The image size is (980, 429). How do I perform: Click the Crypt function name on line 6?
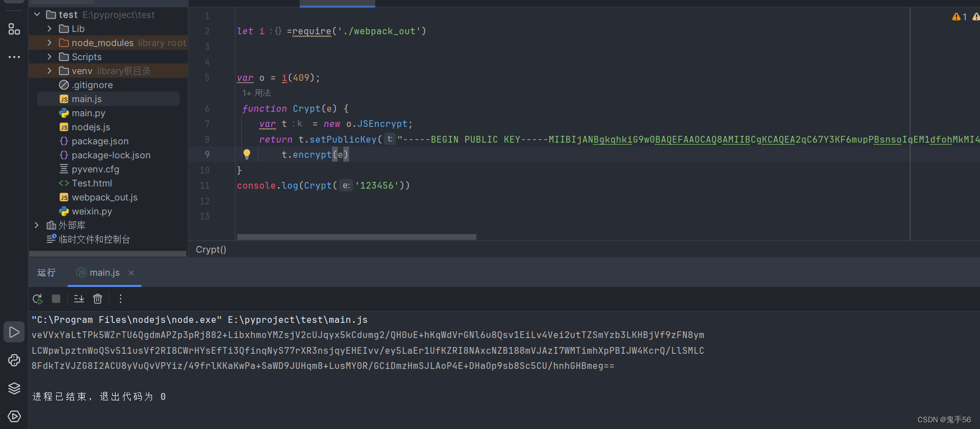pyautogui.click(x=306, y=108)
